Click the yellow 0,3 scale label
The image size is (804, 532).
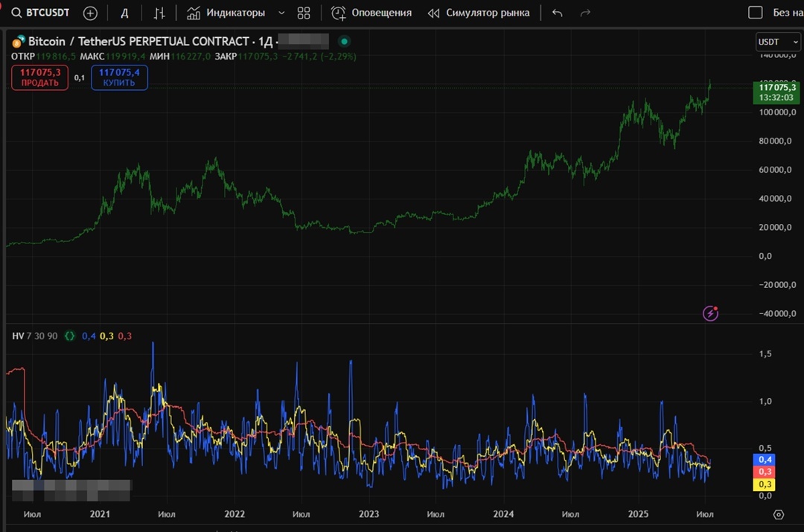pyautogui.click(x=764, y=484)
